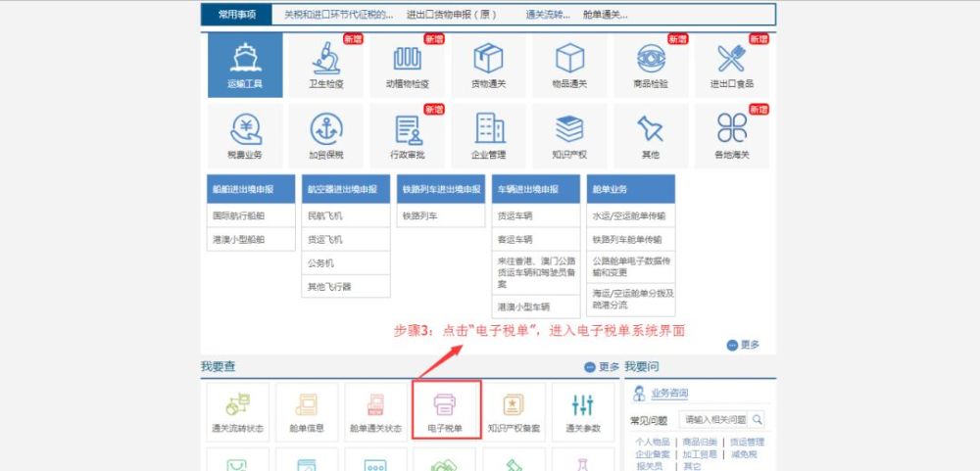This screenshot has width=980, height=471.
Task: Open 水运/空运舱单传输 entry
Action: tap(630, 215)
